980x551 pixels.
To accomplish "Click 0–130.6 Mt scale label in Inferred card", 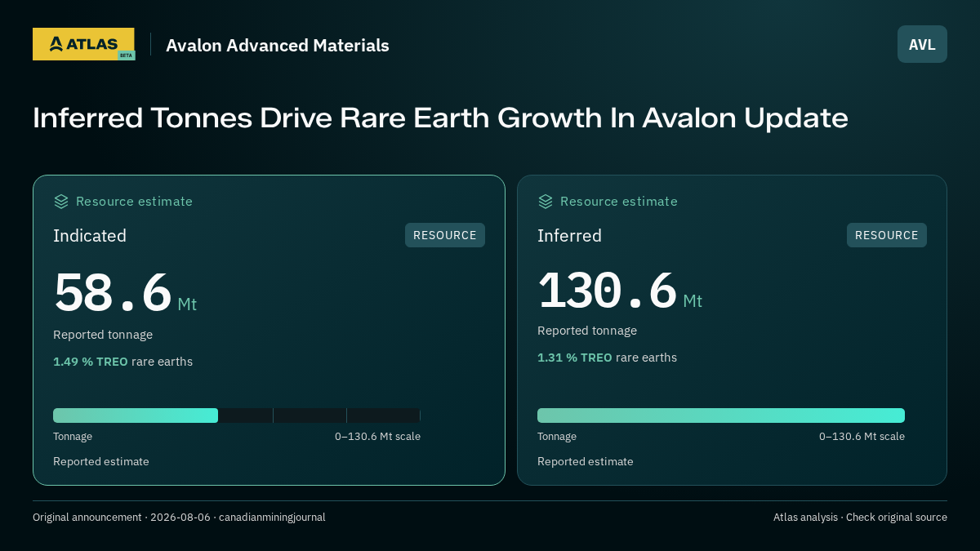I will pos(862,437).
